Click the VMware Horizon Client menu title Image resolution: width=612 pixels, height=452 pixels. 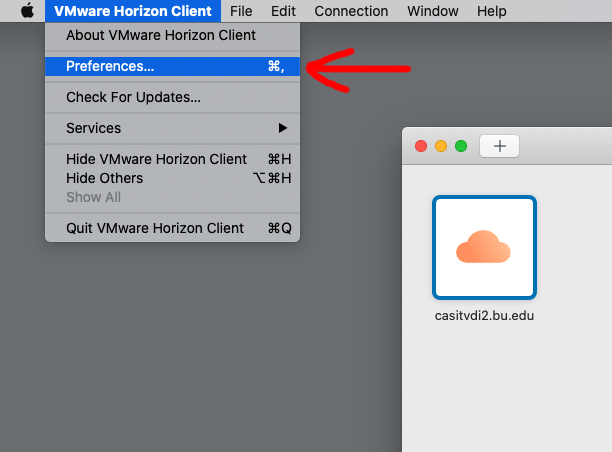point(133,11)
